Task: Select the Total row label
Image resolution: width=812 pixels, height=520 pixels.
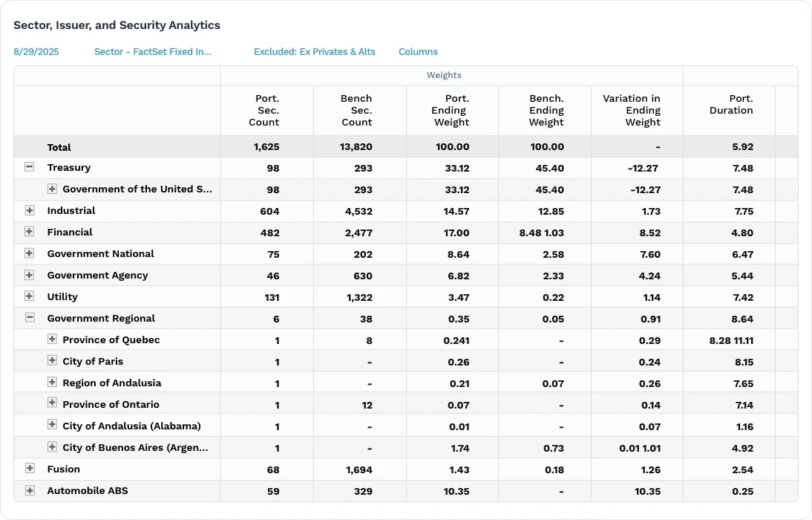Action: [59, 147]
